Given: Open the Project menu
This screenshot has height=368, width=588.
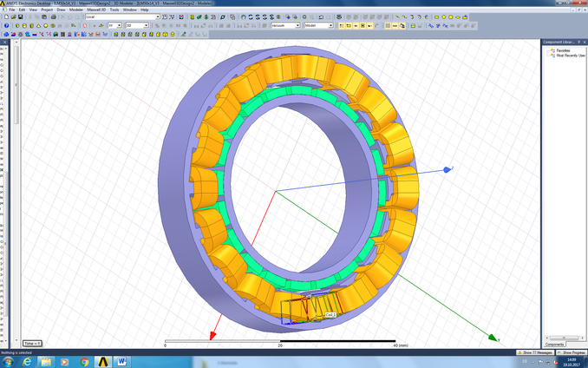Looking at the screenshot, I should (x=47, y=10).
